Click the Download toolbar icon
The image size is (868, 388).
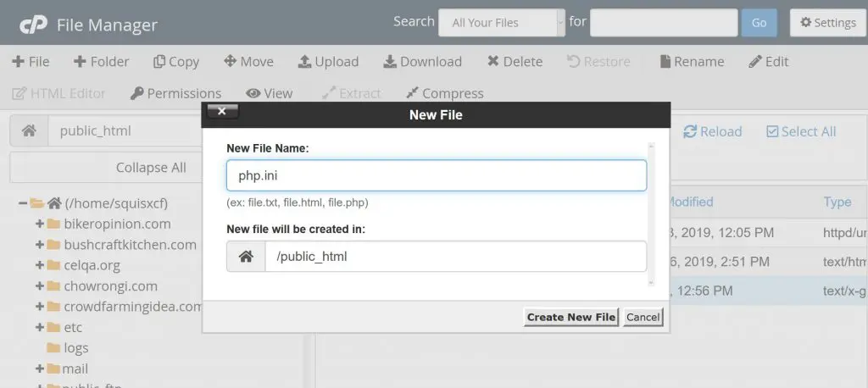(x=422, y=61)
